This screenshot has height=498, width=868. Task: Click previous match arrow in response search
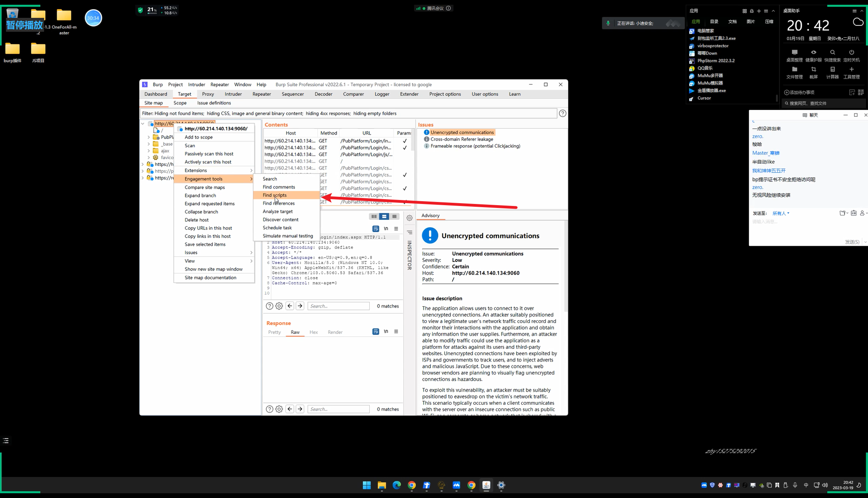coord(290,409)
